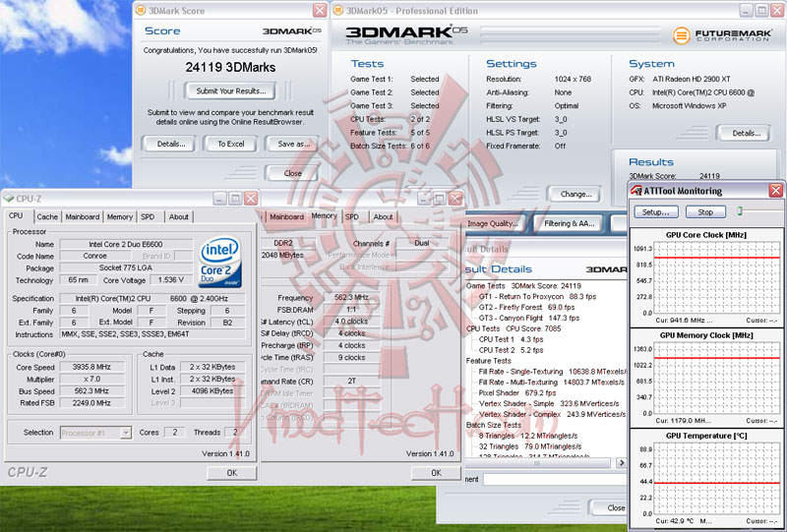Select 8 Triangles result row
Screen dimensions: 787x532
pos(527,436)
